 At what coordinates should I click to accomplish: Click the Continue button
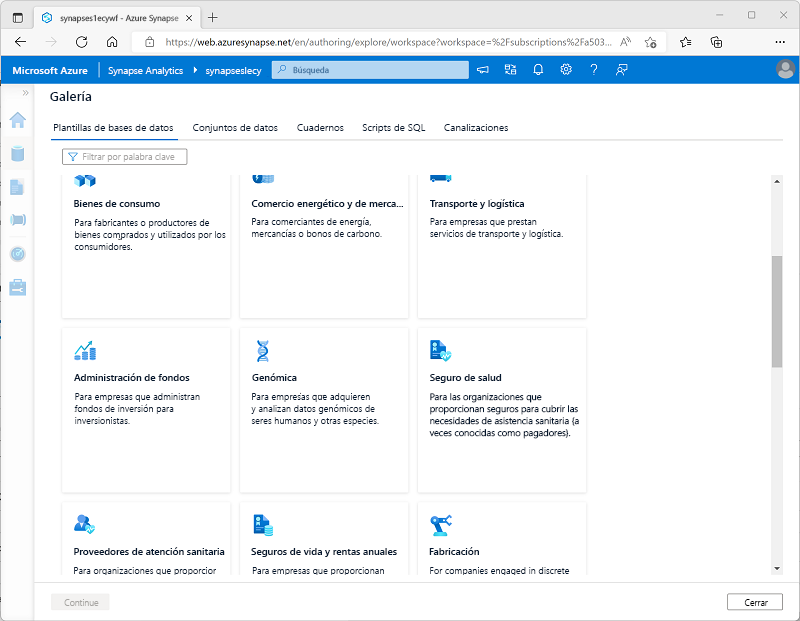(x=79, y=602)
